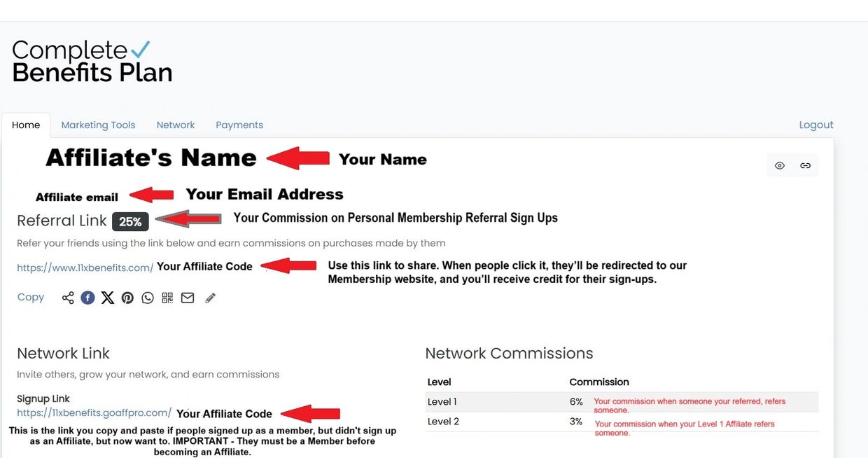The width and height of the screenshot is (868, 458).
Task: Show the referral link QR code
Action: [167, 298]
